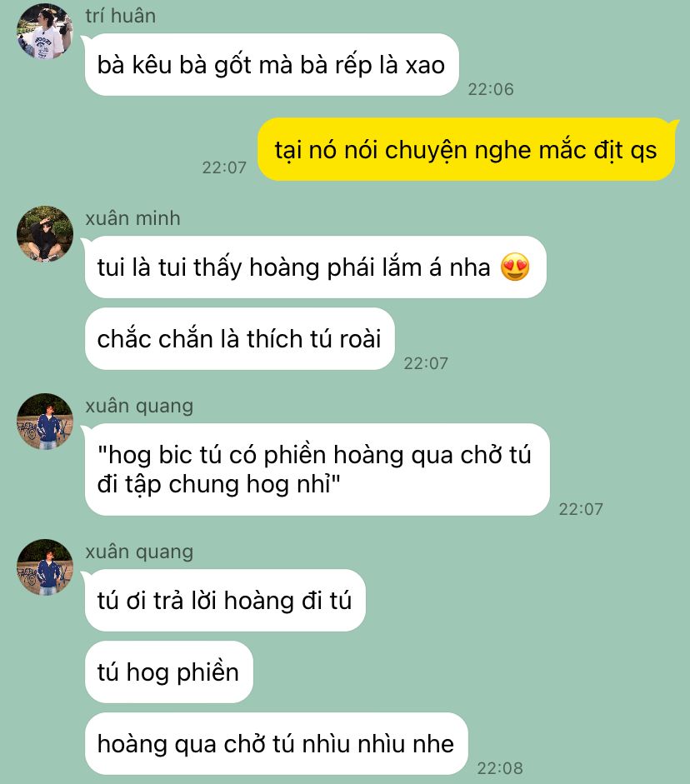Open first xuân quang avatar photo
This screenshot has height=784, width=690.
(x=45, y=422)
